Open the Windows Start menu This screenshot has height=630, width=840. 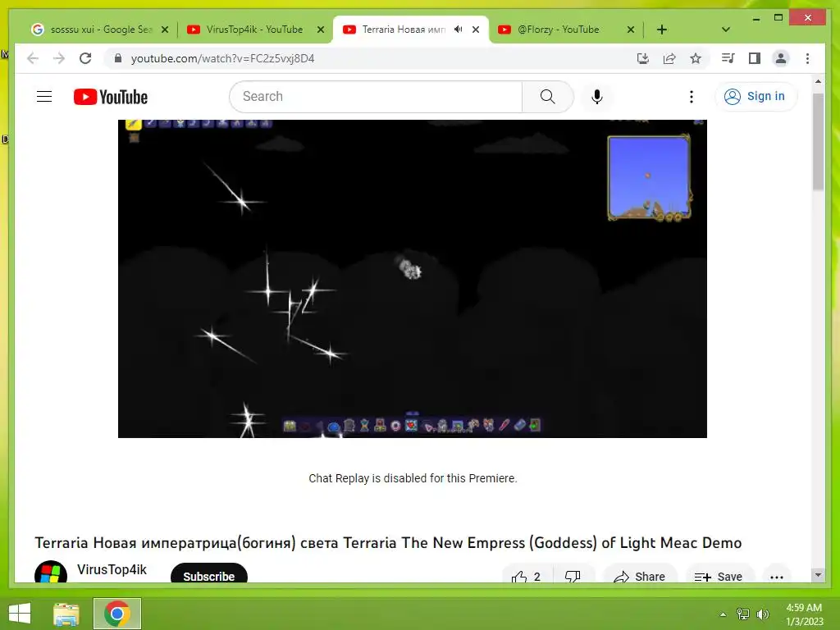[20, 614]
